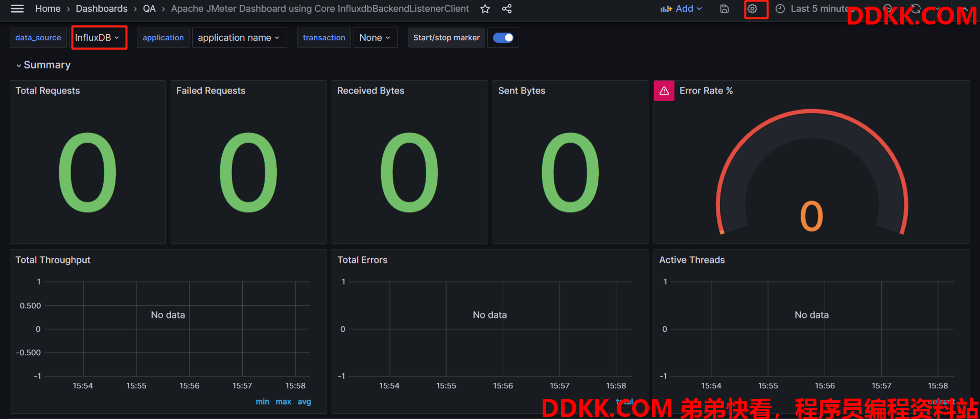Click the Total Requests stat value

[x=87, y=172]
